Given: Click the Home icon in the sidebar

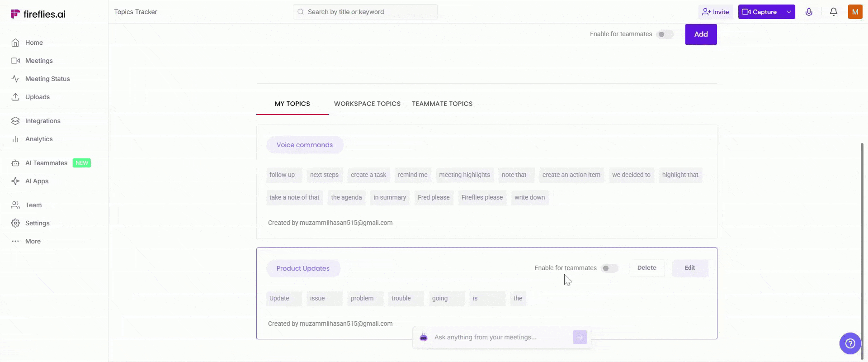Looking at the screenshot, I should 15,43.
